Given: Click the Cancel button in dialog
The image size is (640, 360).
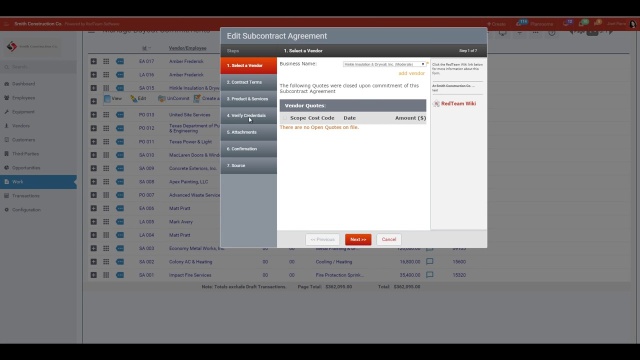Looking at the screenshot, I should (x=389, y=240).
